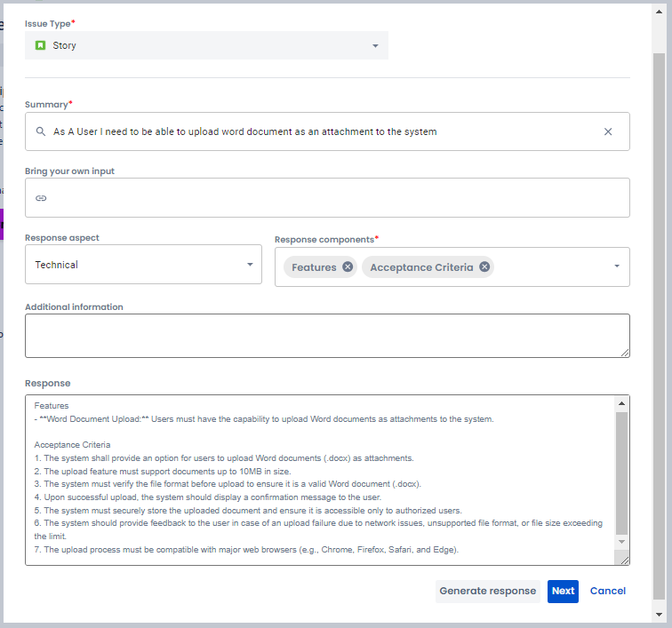Click the Bring your own input field
This screenshot has width=672, height=628.
[327, 198]
